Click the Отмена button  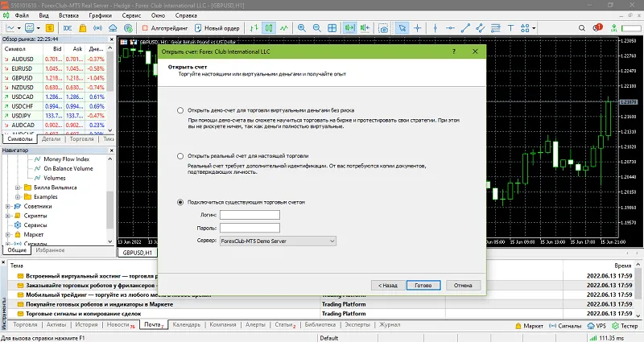[463, 286]
